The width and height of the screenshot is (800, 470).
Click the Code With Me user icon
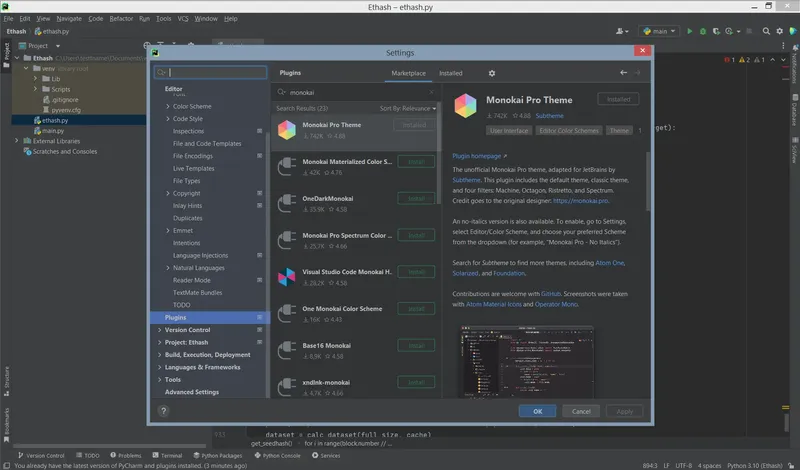click(x=621, y=31)
